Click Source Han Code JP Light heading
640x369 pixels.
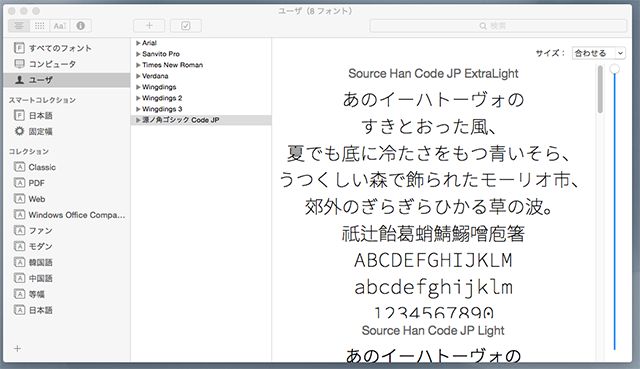pyautogui.click(x=433, y=330)
